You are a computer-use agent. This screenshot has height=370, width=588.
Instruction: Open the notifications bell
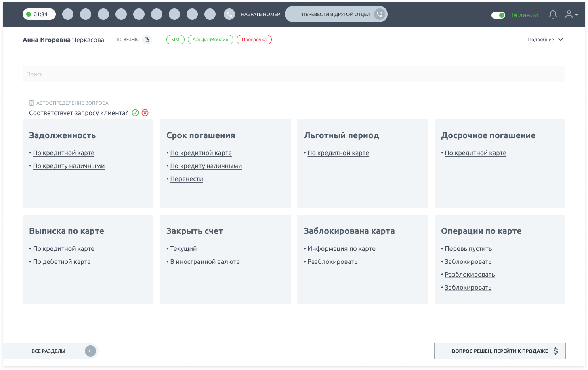[x=553, y=15]
